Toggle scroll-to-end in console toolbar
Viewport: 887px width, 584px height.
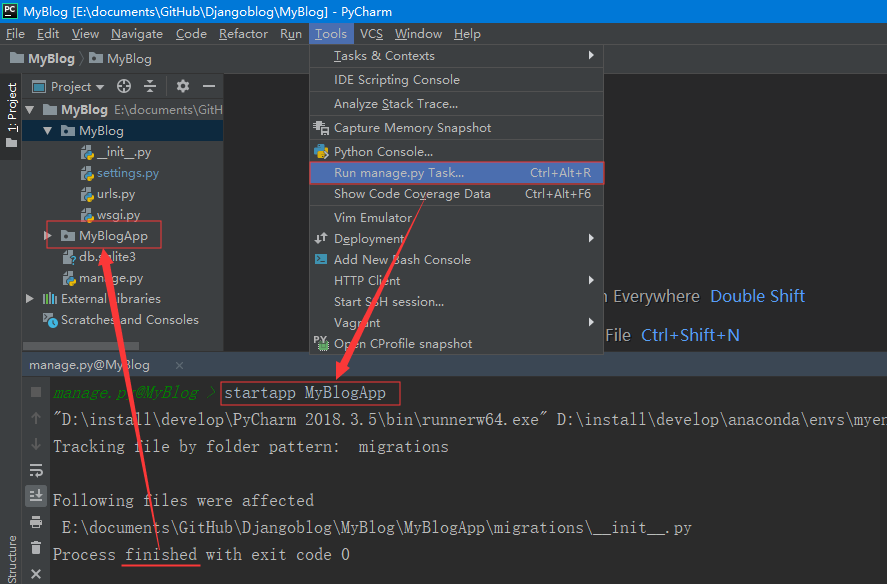point(36,496)
